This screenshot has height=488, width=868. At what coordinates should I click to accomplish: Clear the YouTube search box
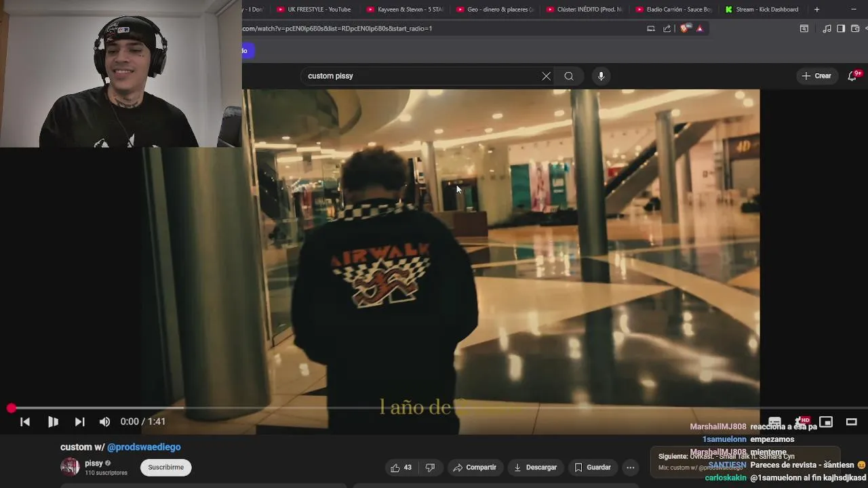tap(546, 76)
